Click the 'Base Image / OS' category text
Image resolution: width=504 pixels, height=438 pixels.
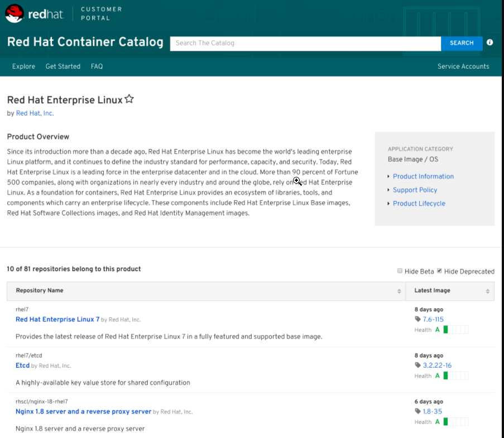(412, 159)
